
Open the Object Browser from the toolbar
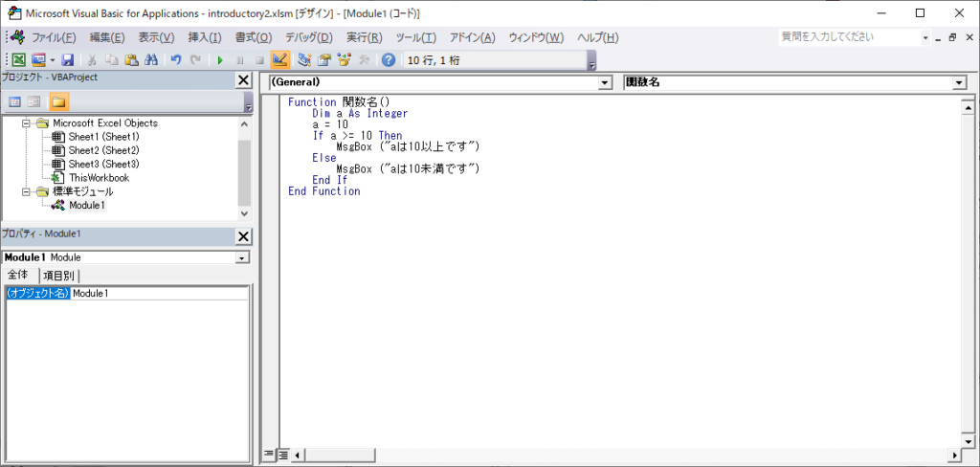pos(344,59)
